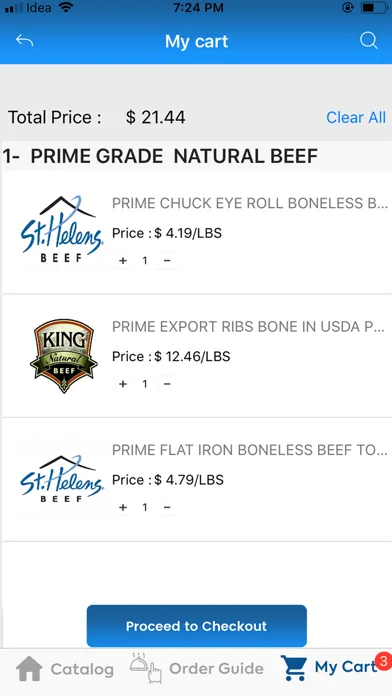
Task: Clear All items from the cart
Action: point(356,117)
